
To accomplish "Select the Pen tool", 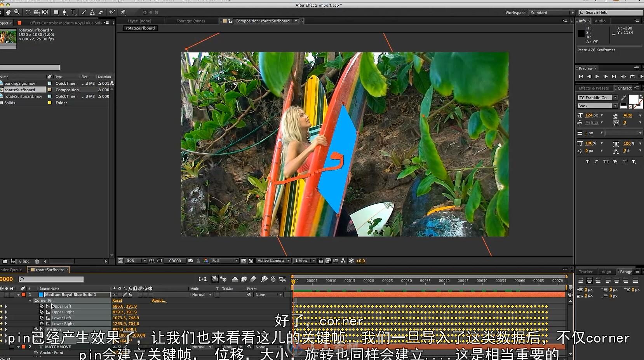I will (x=64, y=12).
